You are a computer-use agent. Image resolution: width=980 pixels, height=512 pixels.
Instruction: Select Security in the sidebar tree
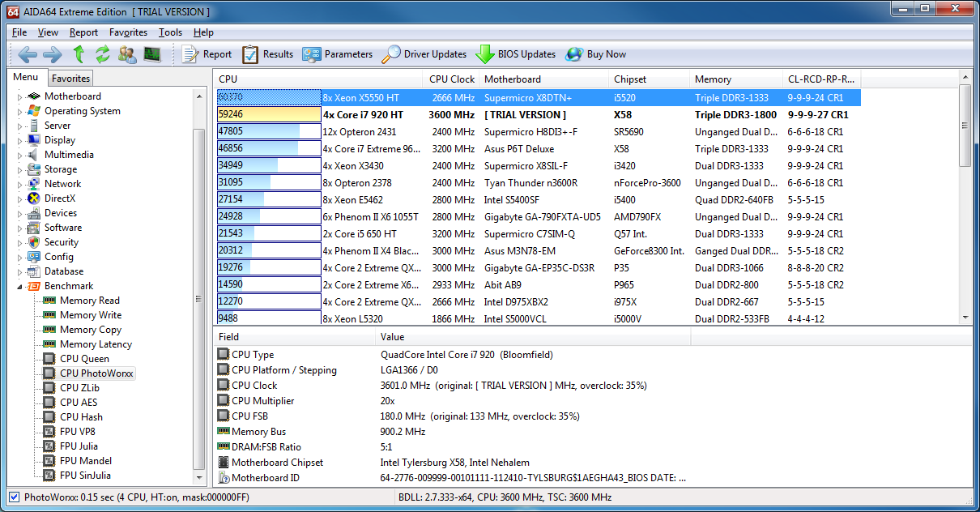[x=62, y=242]
